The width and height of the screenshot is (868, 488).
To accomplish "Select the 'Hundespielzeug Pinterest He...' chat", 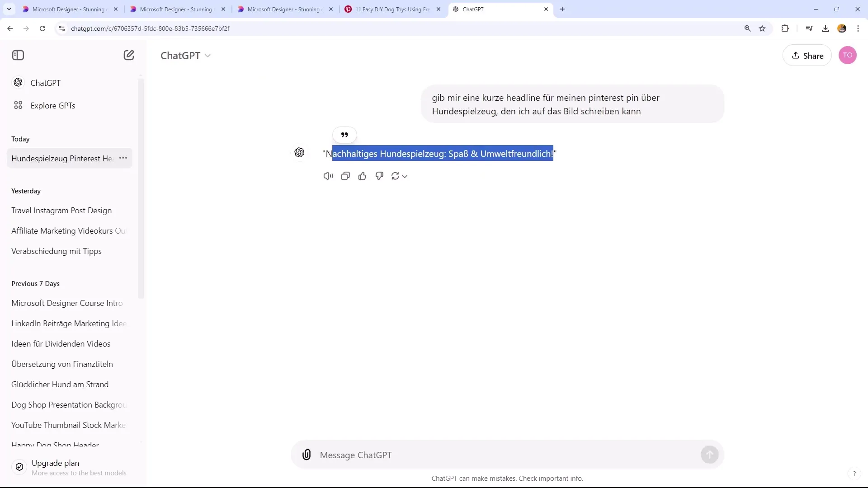I will coord(62,158).
